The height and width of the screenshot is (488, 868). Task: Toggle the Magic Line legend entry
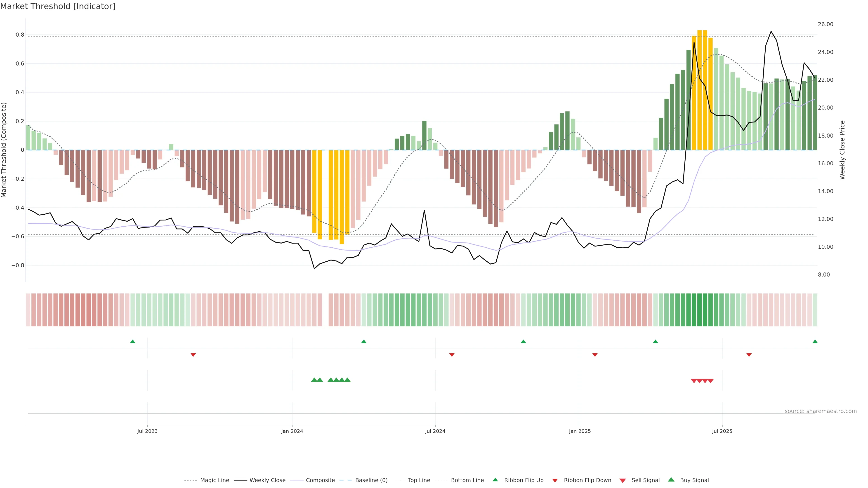[214, 480]
